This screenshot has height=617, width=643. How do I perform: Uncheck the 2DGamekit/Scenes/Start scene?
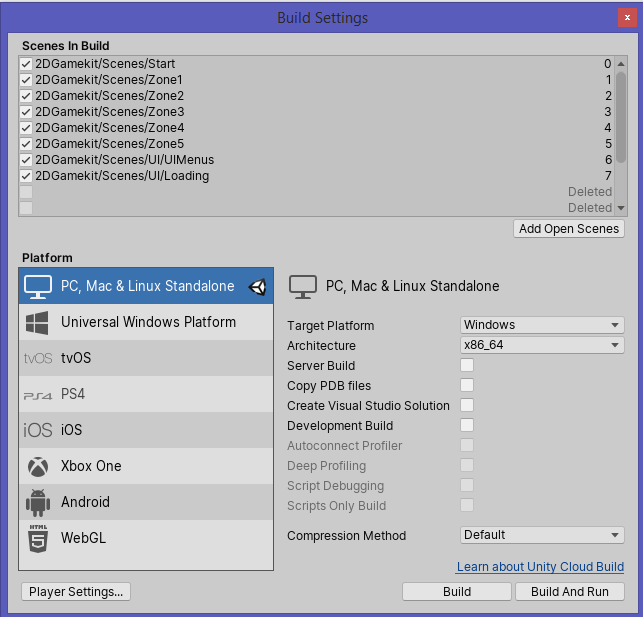tap(26, 64)
